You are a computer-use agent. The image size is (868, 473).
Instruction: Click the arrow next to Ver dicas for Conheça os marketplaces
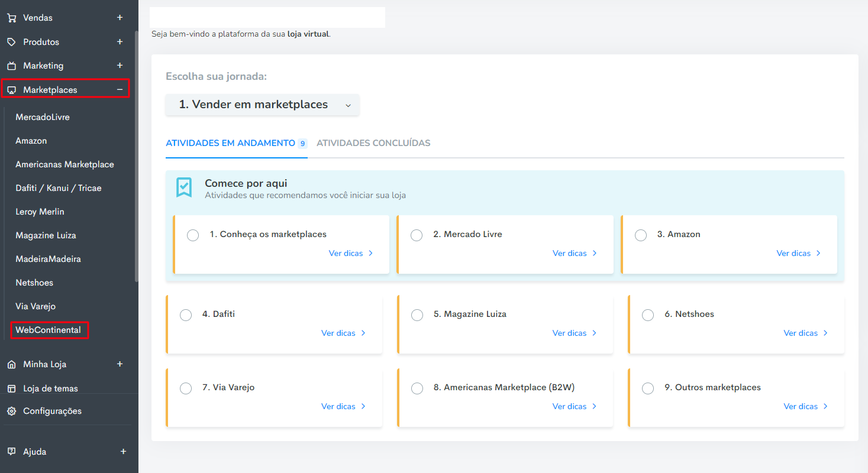[x=371, y=253]
